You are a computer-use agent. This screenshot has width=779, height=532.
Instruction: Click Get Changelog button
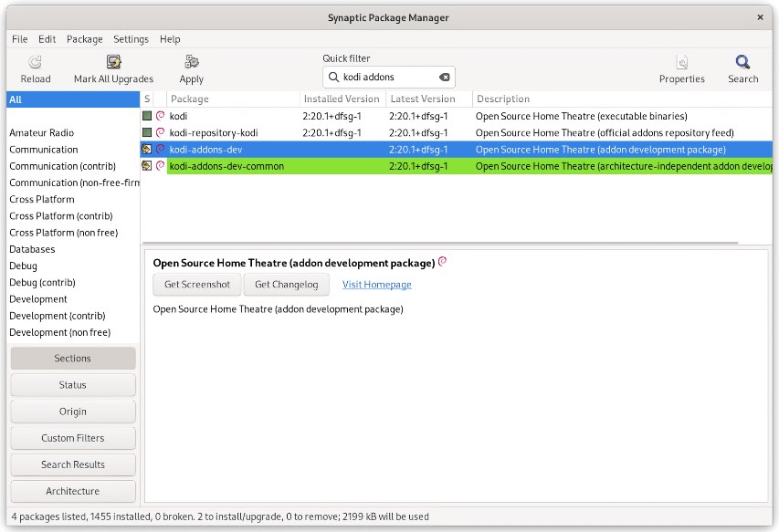286,285
